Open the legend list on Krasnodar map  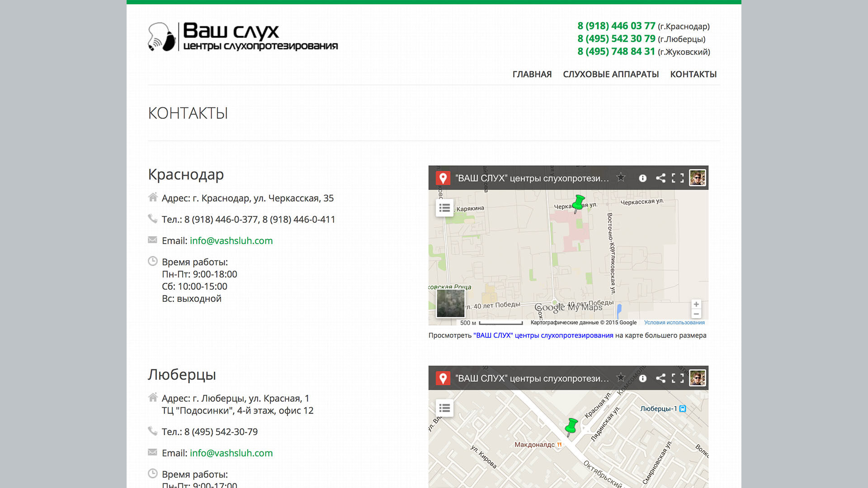click(444, 208)
